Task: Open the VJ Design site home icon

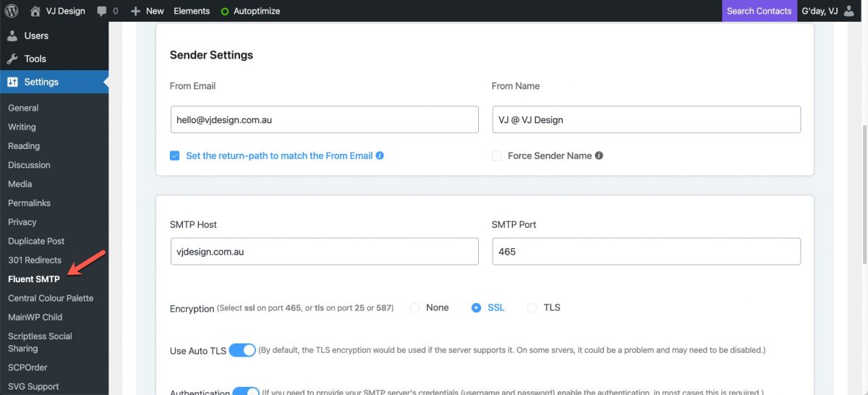Action: (35, 11)
